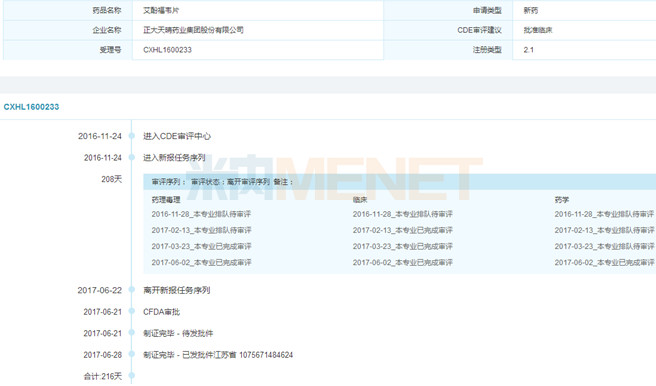Select 临床 entry dated 2017-02-13
This screenshot has height=386, width=656.
[402, 230]
